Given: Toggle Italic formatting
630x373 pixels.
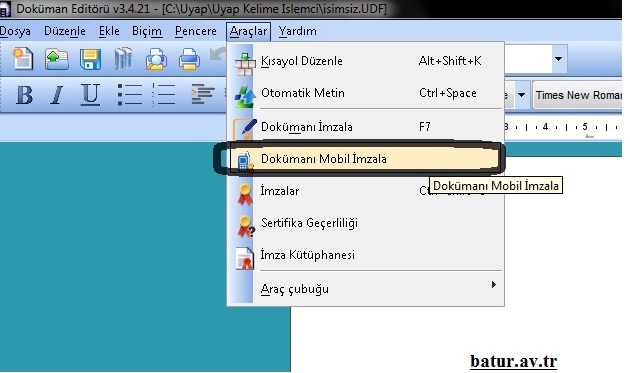Looking at the screenshot, I should pyautogui.click(x=57, y=95).
